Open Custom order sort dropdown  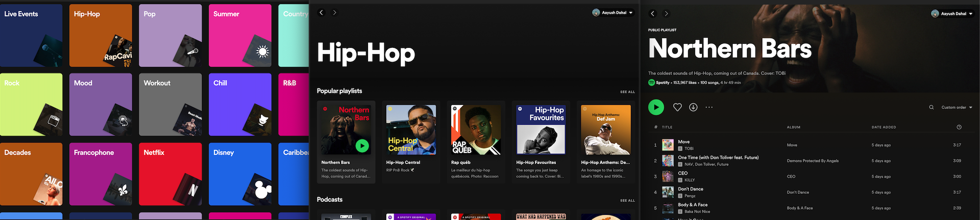coord(957,107)
